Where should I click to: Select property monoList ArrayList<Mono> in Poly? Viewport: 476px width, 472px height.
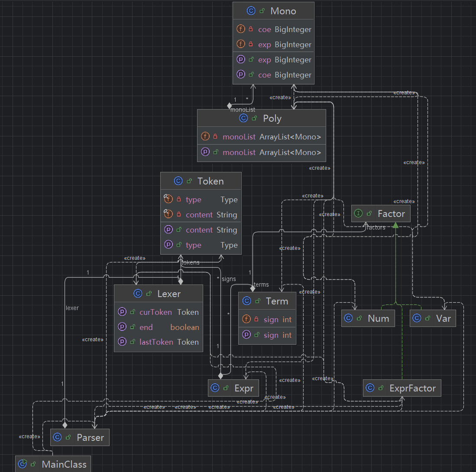point(261,152)
